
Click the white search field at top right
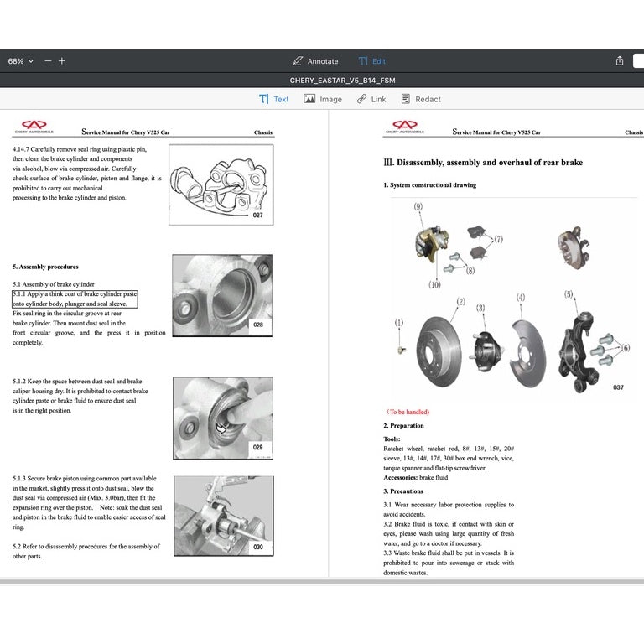click(639, 61)
